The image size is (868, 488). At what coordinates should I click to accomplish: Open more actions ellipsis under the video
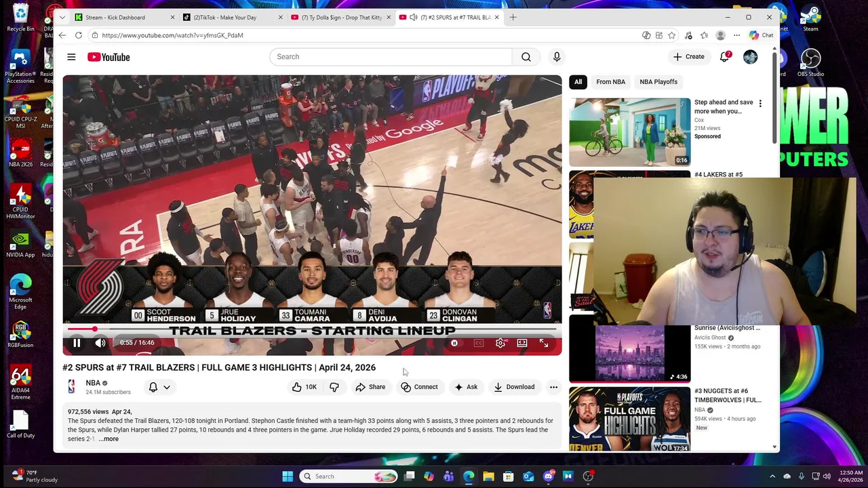(x=553, y=387)
